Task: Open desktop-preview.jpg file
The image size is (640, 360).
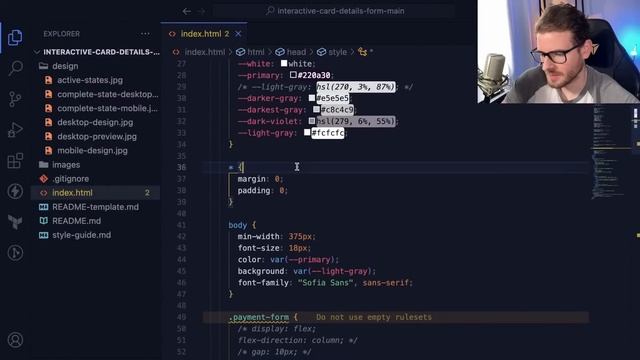Action: [x=97, y=137]
